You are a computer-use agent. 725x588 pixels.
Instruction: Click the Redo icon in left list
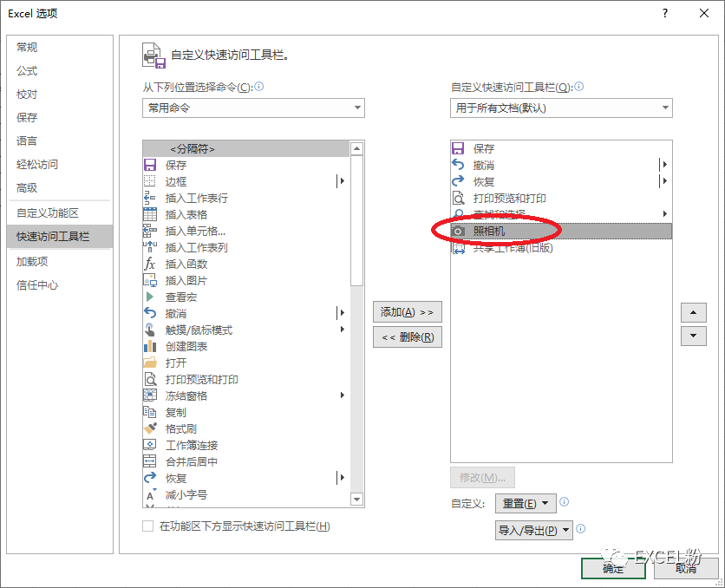click(x=150, y=478)
